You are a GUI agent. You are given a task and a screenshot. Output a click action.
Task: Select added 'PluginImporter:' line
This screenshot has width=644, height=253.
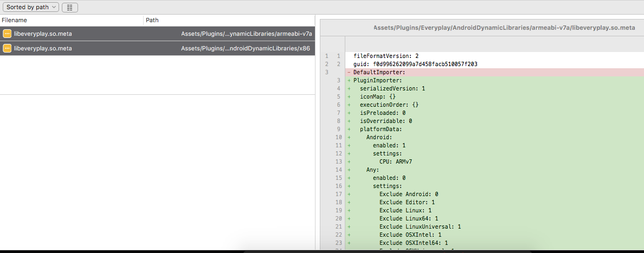pos(494,81)
